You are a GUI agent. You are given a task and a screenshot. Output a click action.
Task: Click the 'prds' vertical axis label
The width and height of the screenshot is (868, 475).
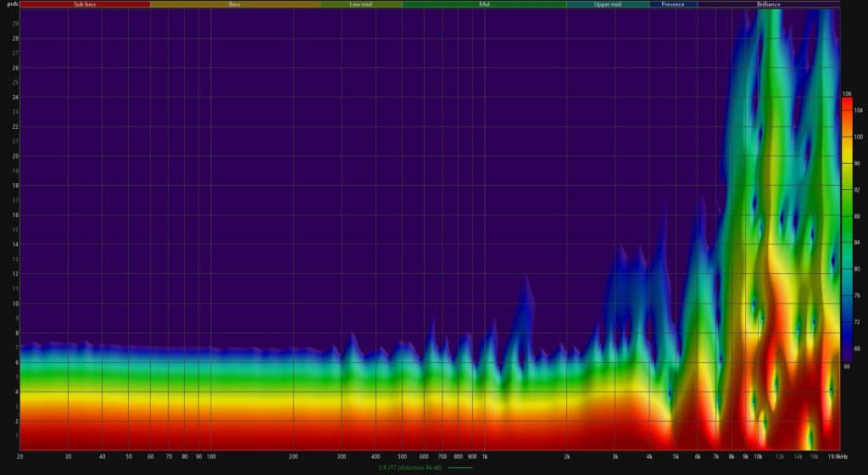click(x=10, y=4)
